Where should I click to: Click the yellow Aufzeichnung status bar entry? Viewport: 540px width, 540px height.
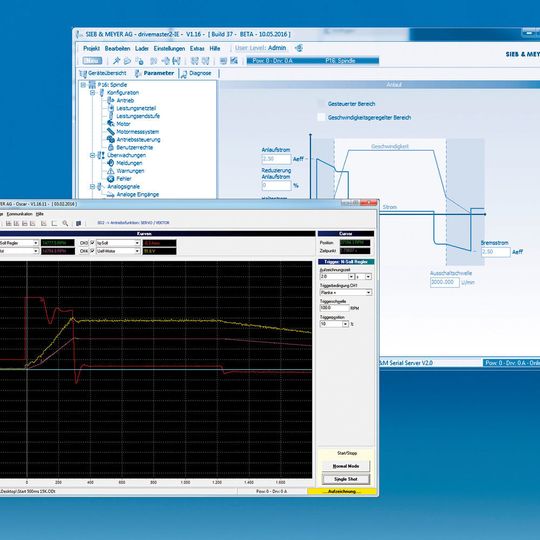pyautogui.click(x=342, y=491)
